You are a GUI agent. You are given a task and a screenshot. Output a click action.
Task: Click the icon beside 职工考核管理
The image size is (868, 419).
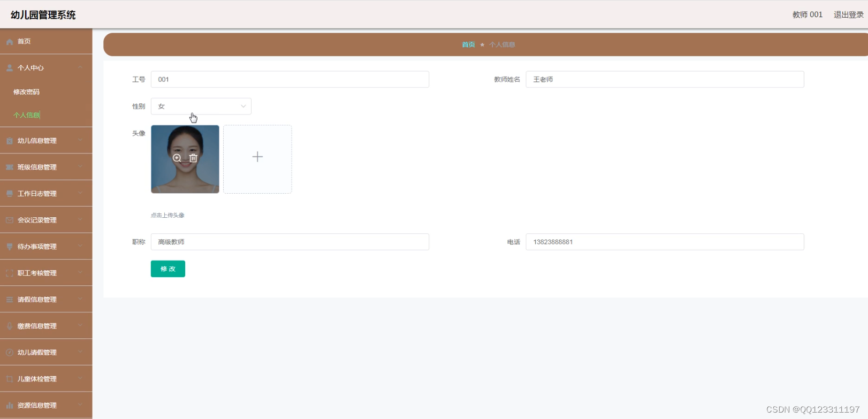10,273
